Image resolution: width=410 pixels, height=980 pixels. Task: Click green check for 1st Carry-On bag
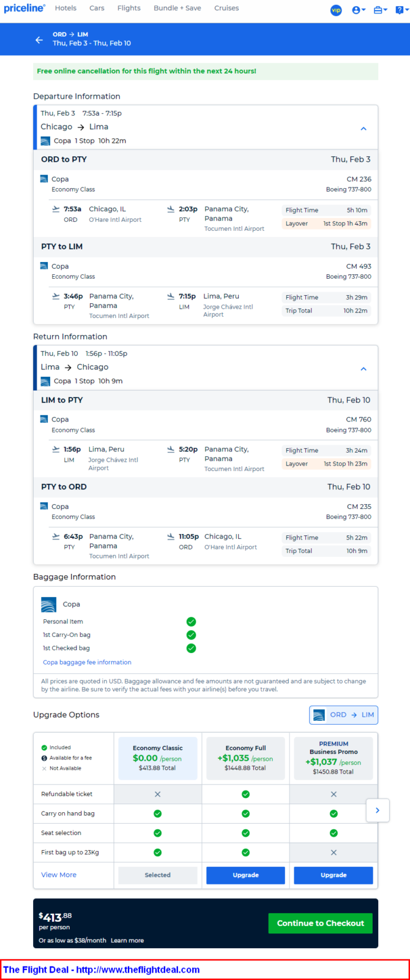pos(191,635)
